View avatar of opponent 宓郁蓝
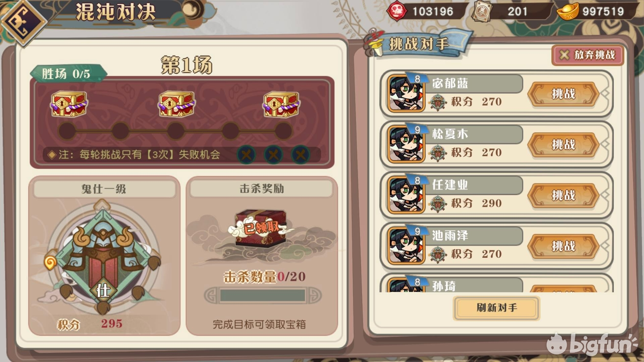 point(406,93)
